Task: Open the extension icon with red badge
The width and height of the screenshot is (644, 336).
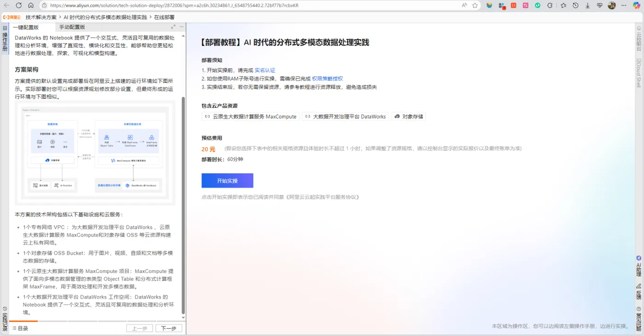Action: (502, 6)
